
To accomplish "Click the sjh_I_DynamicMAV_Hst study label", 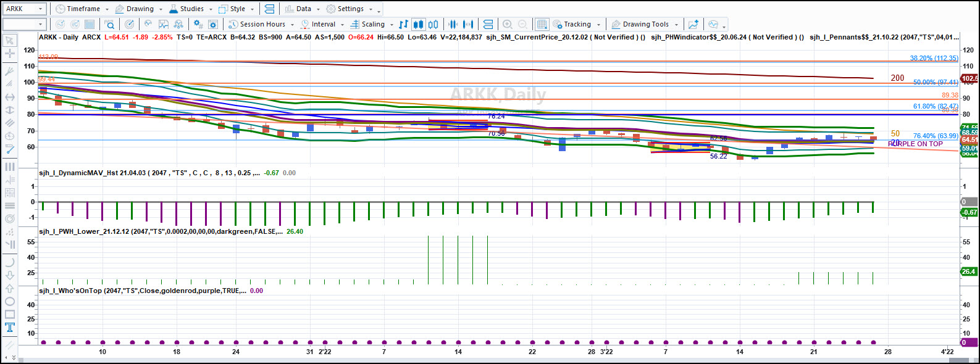I will click(149, 173).
